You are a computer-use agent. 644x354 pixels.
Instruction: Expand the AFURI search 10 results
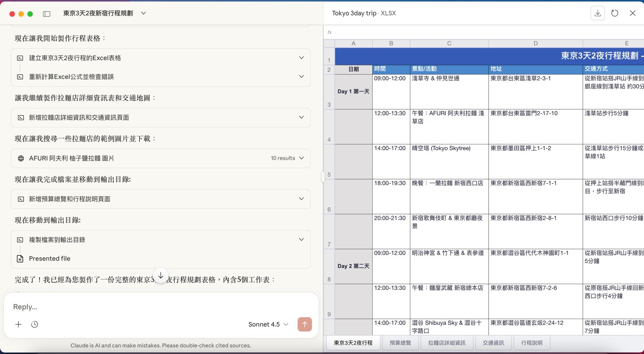tap(301, 158)
